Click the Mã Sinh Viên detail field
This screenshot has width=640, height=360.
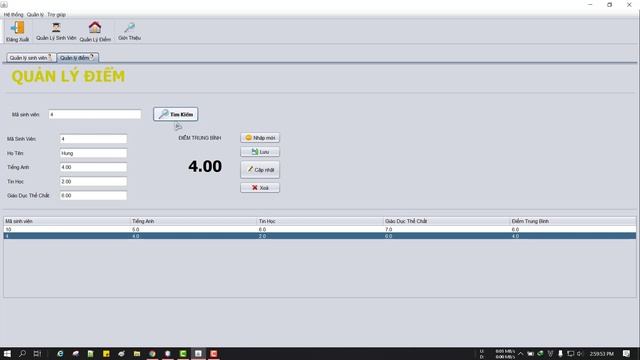(93, 139)
